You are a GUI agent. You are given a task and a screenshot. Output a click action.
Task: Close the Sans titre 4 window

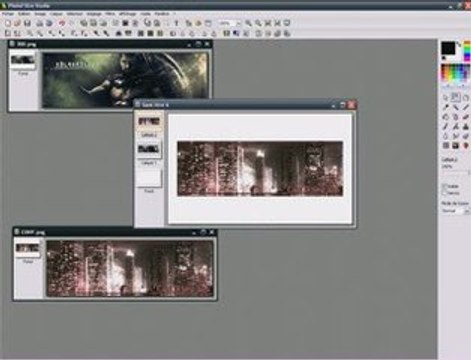(x=351, y=105)
